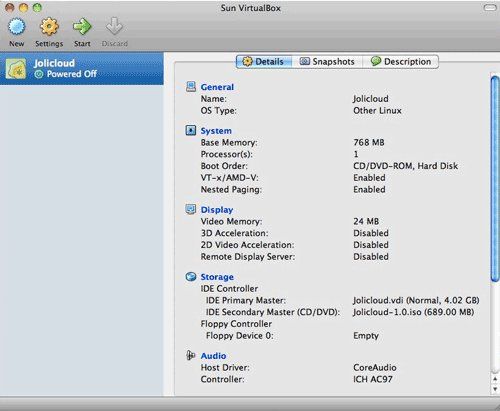
Task: Click the scrollbar down arrow
Action: (x=495, y=389)
